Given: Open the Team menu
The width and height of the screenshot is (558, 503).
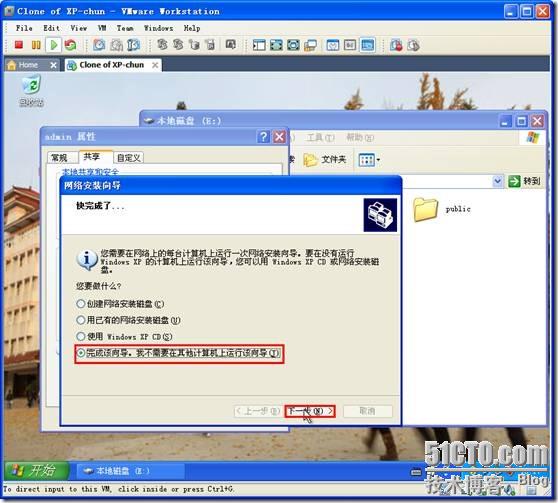Looking at the screenshot, I should [x=125, y=28].
